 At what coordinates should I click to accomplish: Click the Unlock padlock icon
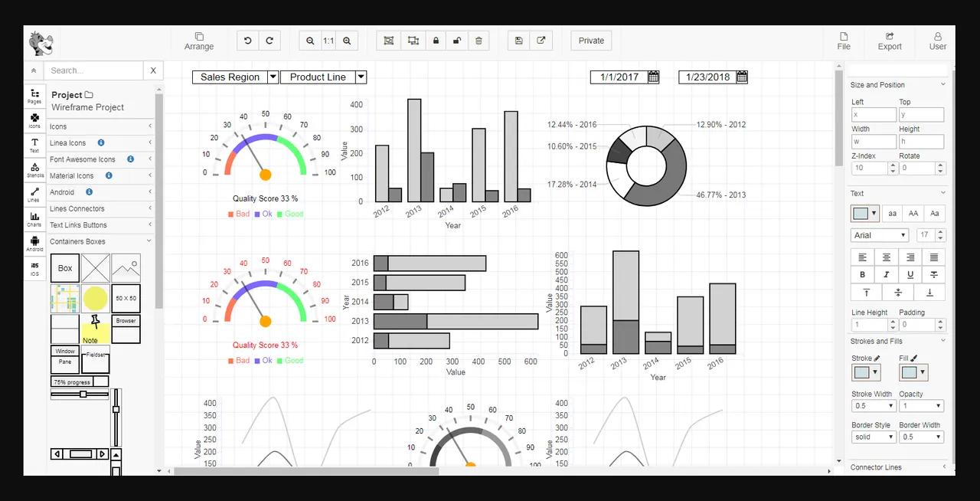457,41
